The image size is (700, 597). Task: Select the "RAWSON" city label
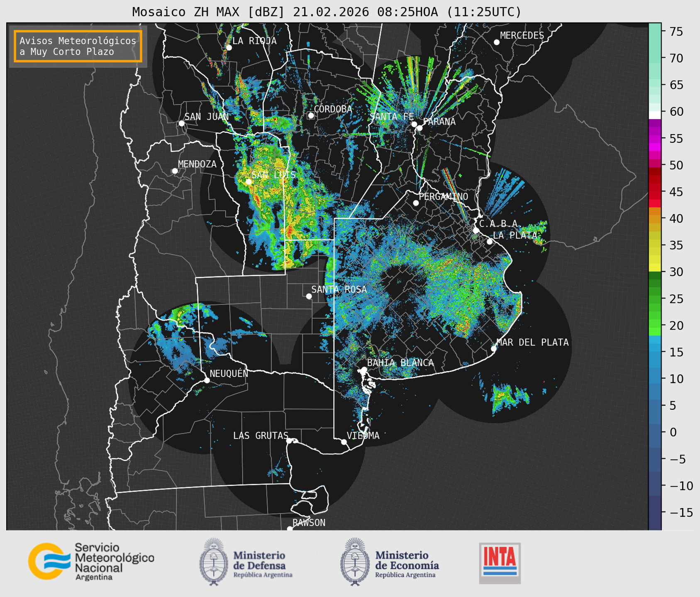point(309,523)
